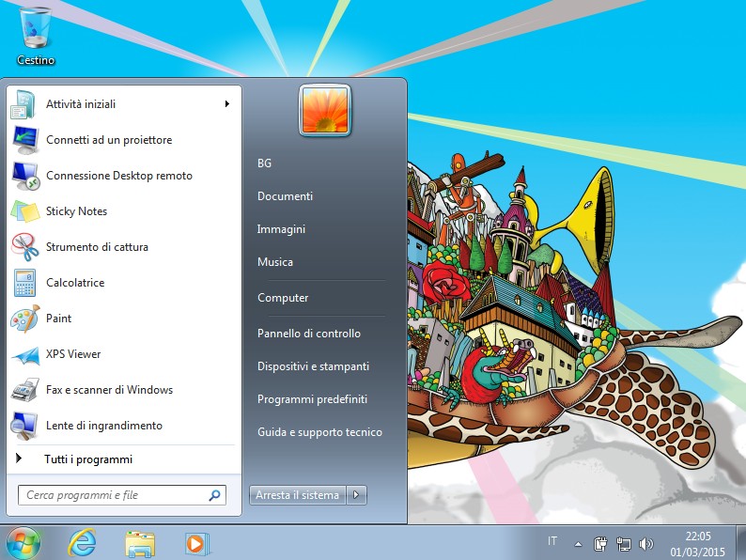Open the Attività iniziali icon

pyautogui.click(x=23, y=104)
